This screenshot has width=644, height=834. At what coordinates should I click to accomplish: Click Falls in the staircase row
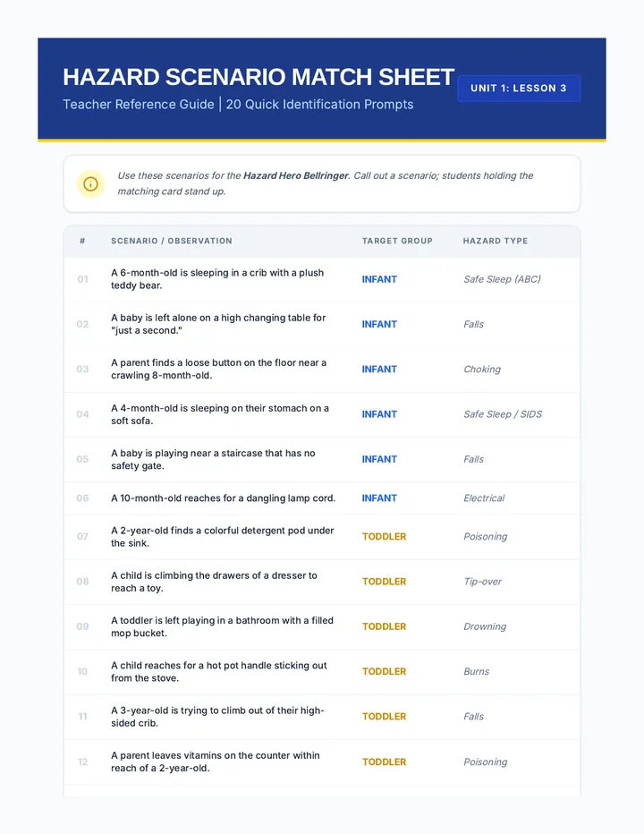473,460
